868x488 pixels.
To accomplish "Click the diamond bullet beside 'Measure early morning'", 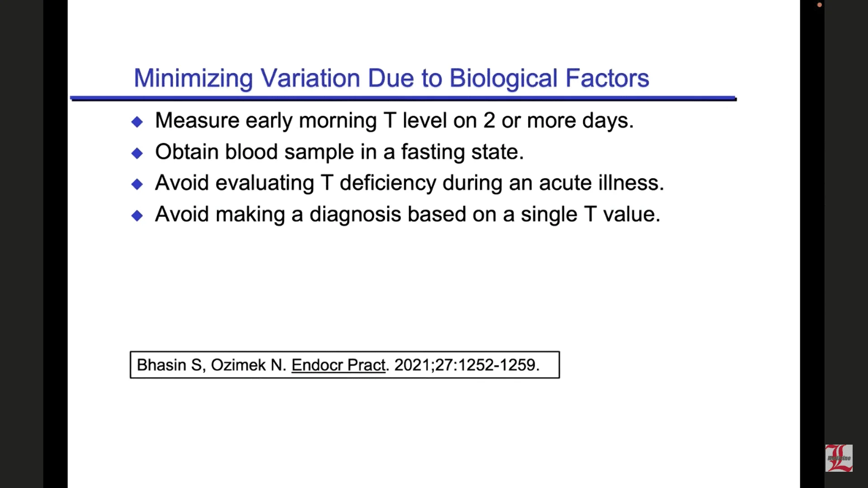I will click(137, 122).
